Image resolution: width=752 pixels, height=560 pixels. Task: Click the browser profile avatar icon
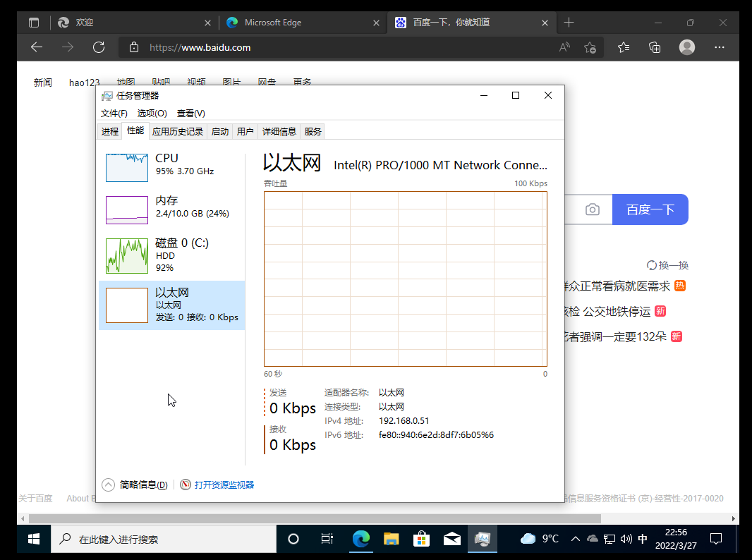(686, 47)
